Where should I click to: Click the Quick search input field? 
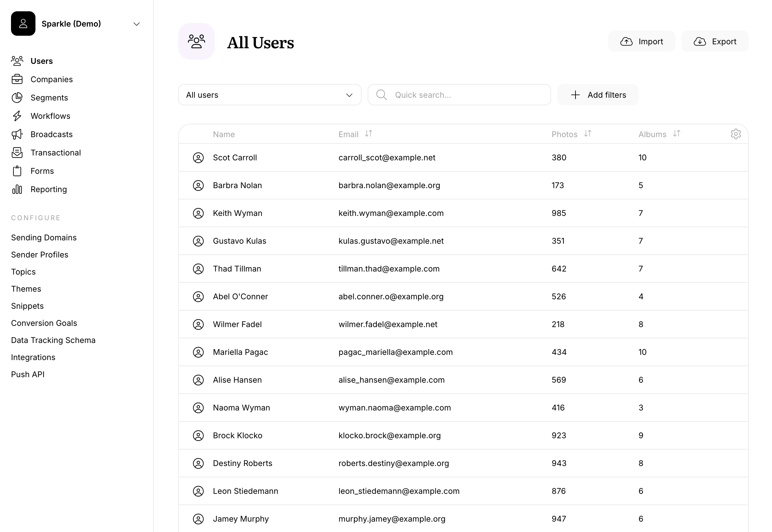[x=459, y=95]
